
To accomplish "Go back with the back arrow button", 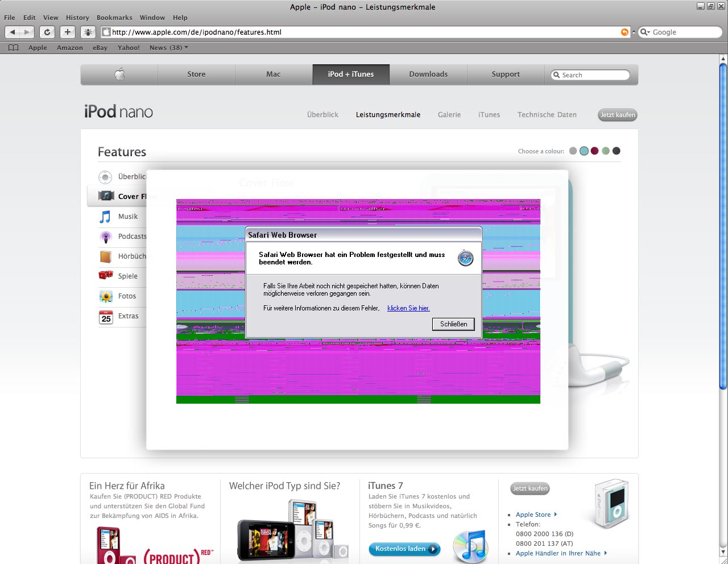I will (x=14, y=32).
